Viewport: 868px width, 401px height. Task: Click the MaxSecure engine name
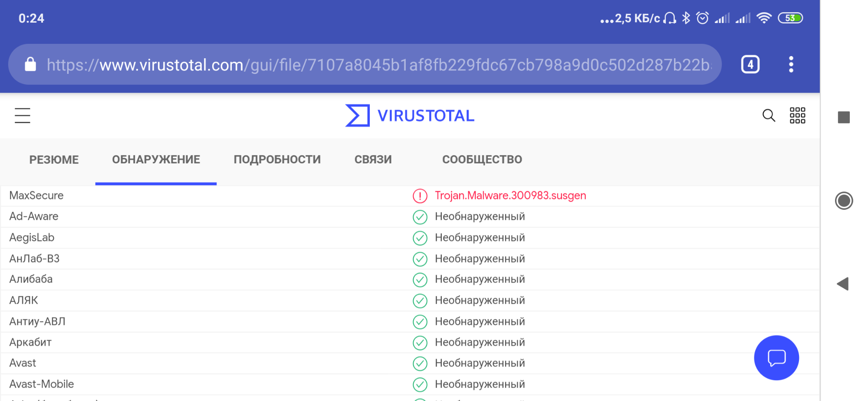tap(36, 196)
